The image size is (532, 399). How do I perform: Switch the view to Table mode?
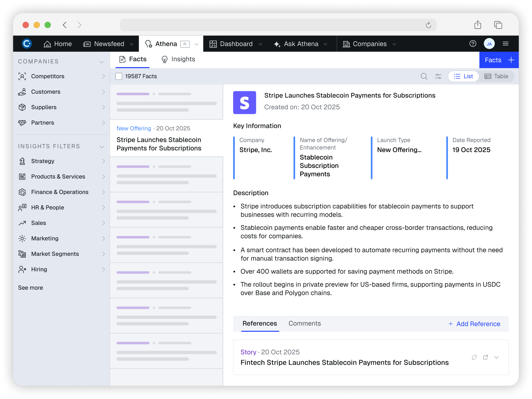(496, 76)
